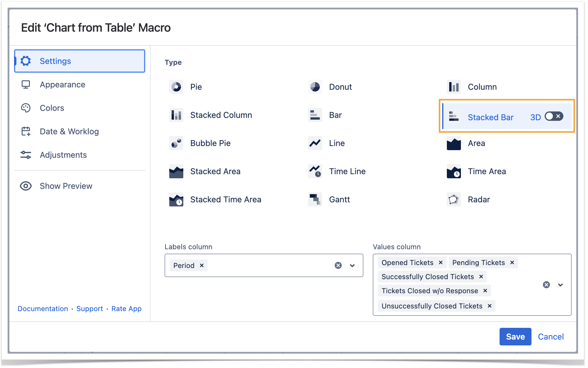
Task: Select the Radar chart icon
Action: tap(453, 199)
